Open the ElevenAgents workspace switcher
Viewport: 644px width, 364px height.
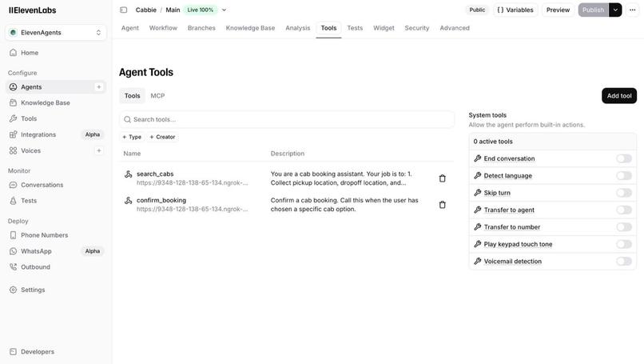pos(56,33)
